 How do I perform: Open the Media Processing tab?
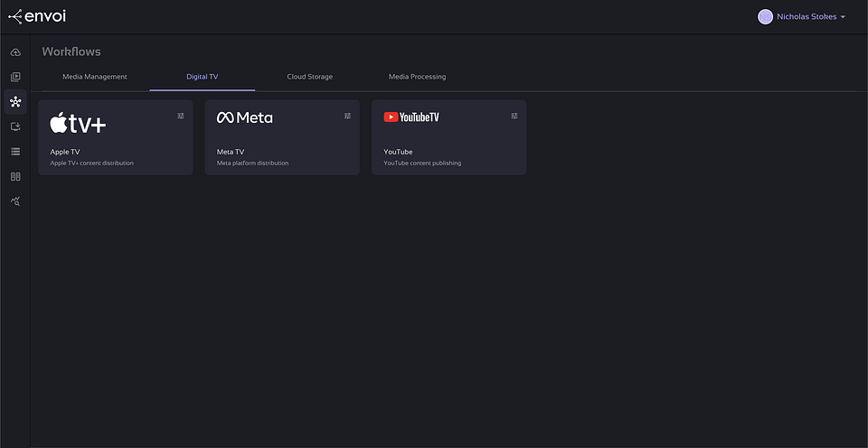coord(417,77)
